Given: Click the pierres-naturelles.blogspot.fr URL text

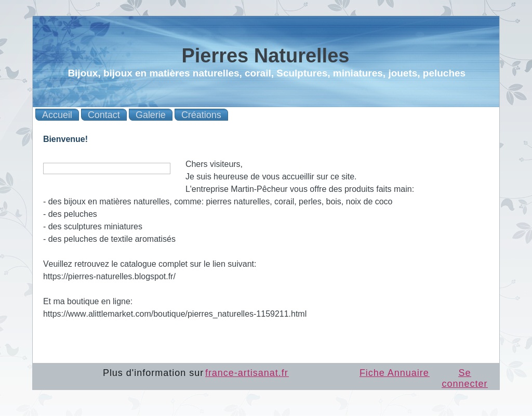Looking at the screenshot, I should click(109, 277).
